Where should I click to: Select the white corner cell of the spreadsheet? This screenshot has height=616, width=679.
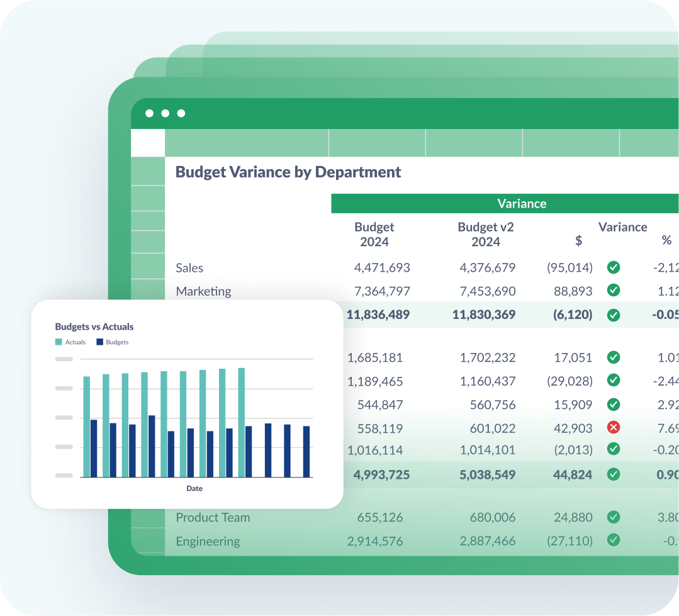click(148, 143)
